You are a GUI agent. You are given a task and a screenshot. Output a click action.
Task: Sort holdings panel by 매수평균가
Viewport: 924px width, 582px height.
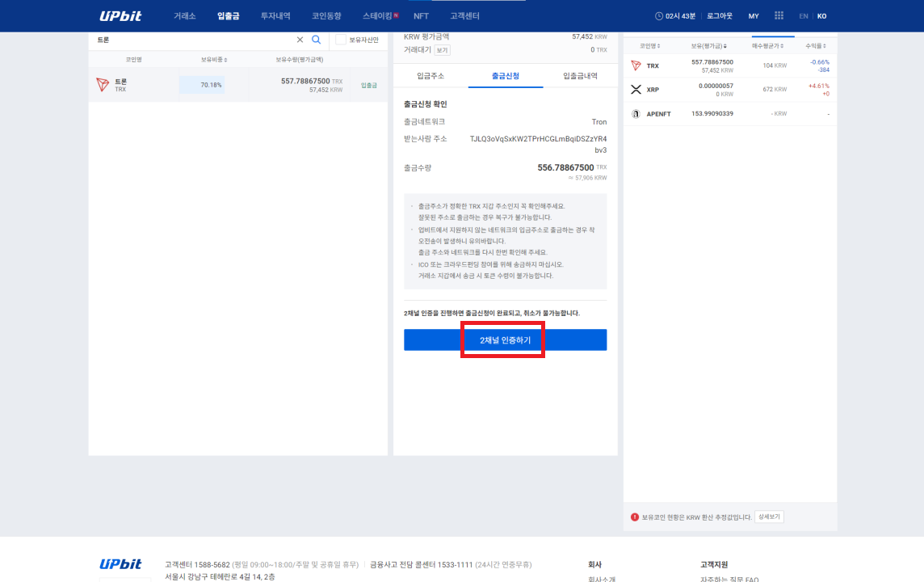pos(767,46)
